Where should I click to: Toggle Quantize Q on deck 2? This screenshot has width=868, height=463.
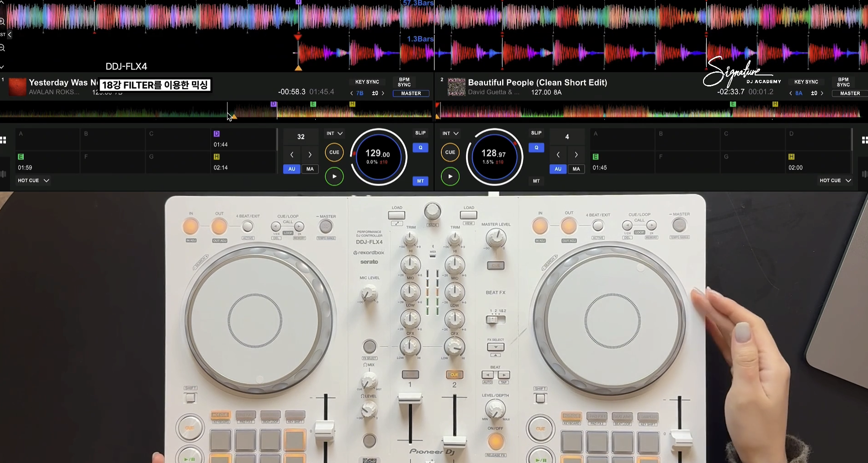[x=536, y=148]
